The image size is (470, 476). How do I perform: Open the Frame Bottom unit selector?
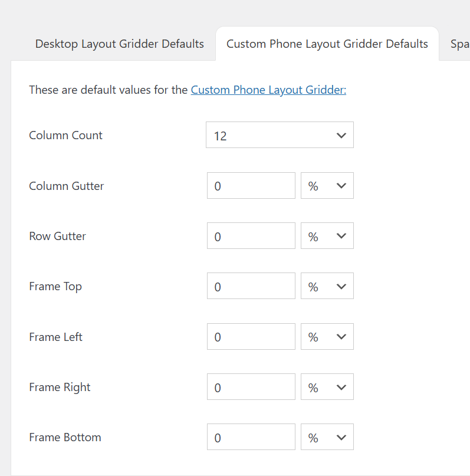point(327,437)
